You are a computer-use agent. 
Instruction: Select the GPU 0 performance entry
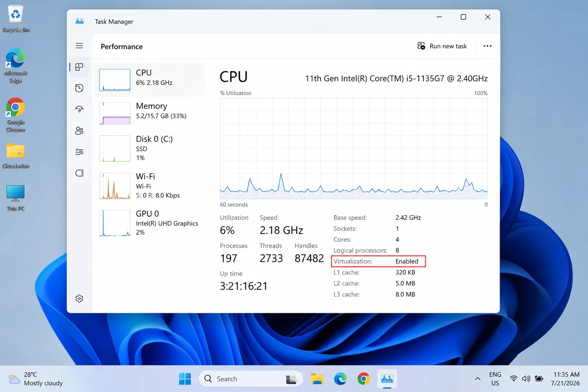pyautogui.click(x=150, y=223)
